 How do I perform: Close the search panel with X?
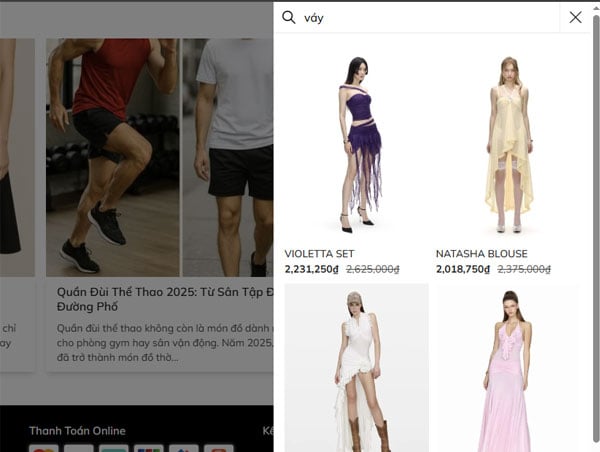(575, 17)
